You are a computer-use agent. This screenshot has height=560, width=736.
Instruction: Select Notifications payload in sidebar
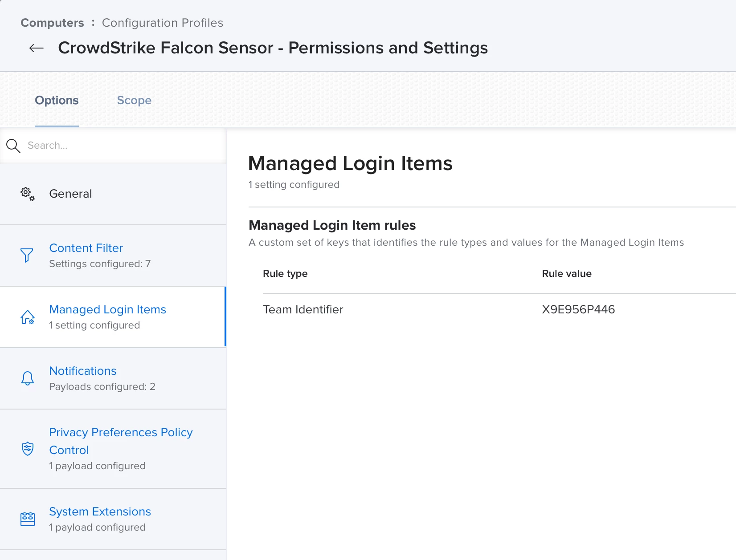pyautogui.click(x=83, y=371)
